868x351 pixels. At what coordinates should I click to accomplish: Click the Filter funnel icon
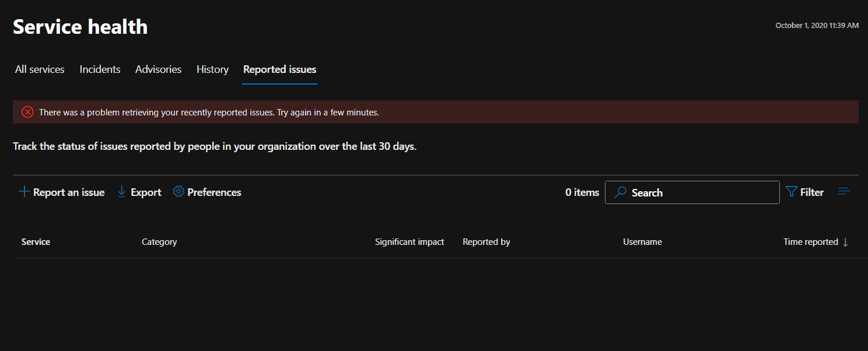click(791, 192)
